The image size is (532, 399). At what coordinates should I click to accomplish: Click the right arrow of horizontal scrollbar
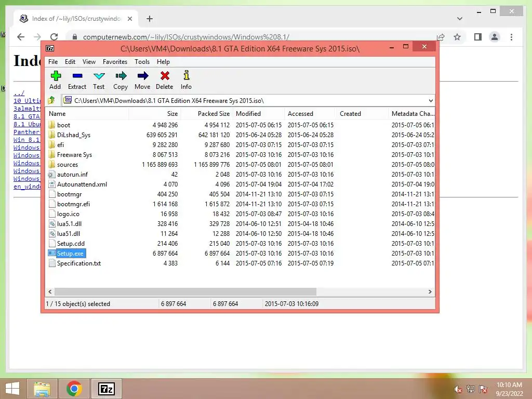click(x=430, y=291)
